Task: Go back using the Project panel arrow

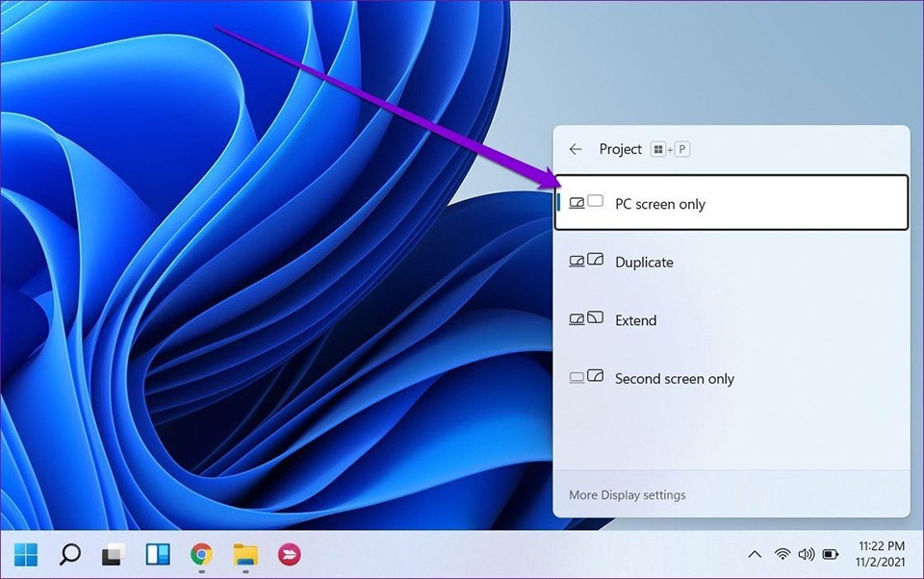Action: [x=576, y=150]
